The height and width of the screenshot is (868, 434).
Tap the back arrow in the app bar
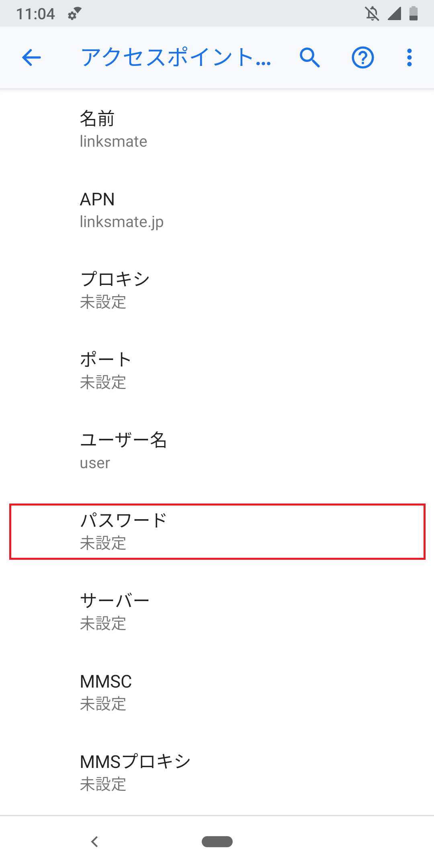pyautogui.click(x=31, y=57)
